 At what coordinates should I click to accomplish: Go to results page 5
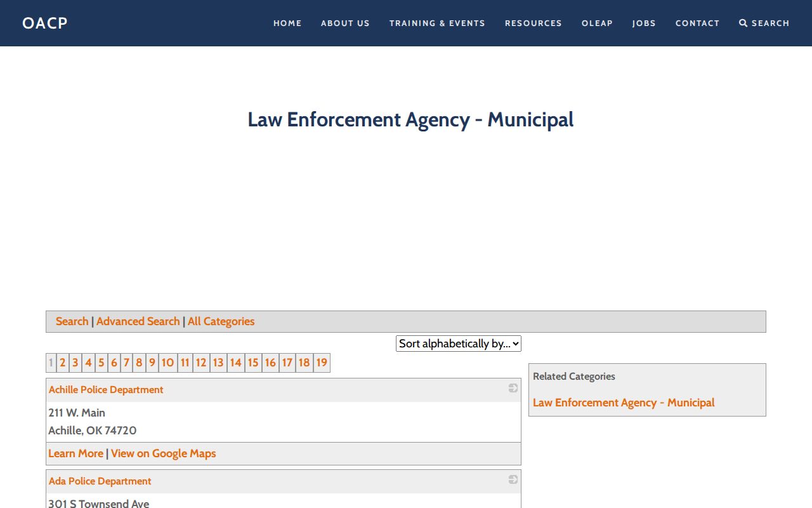click(x=101, y=363)
